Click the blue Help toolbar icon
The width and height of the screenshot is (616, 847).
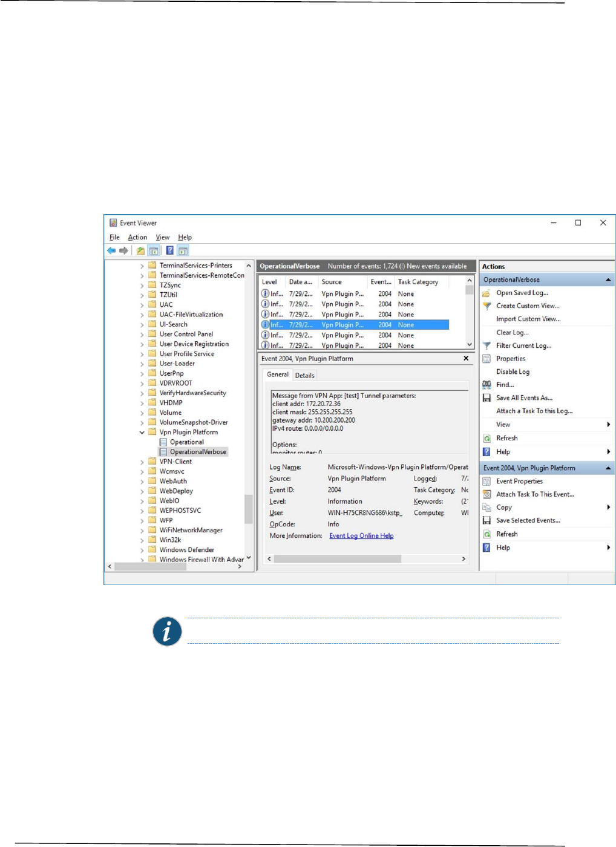[170, 250]
